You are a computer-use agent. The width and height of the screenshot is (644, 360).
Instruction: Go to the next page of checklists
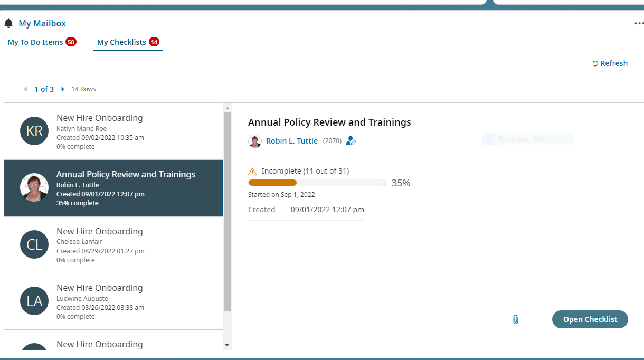click(x=63, y=89)
